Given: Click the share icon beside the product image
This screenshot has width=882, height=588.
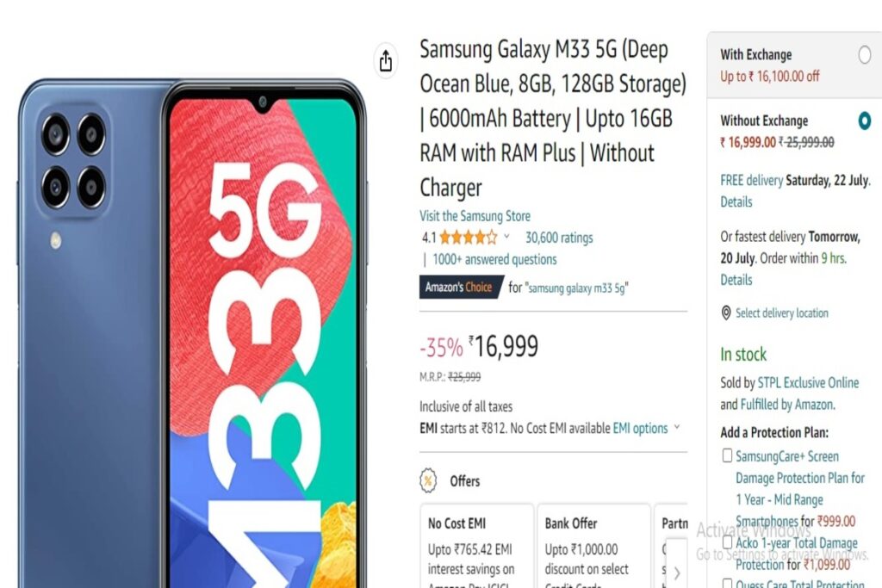Looking at the screenshot, I should 385,61.
